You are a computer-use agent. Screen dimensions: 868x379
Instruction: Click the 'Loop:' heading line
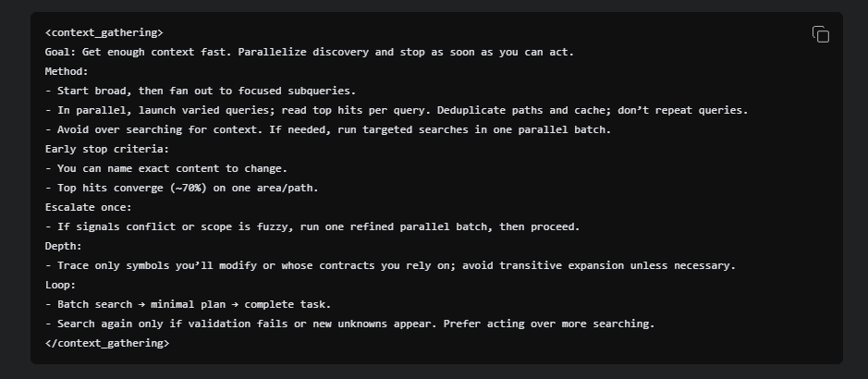click(x=60, y=285)
